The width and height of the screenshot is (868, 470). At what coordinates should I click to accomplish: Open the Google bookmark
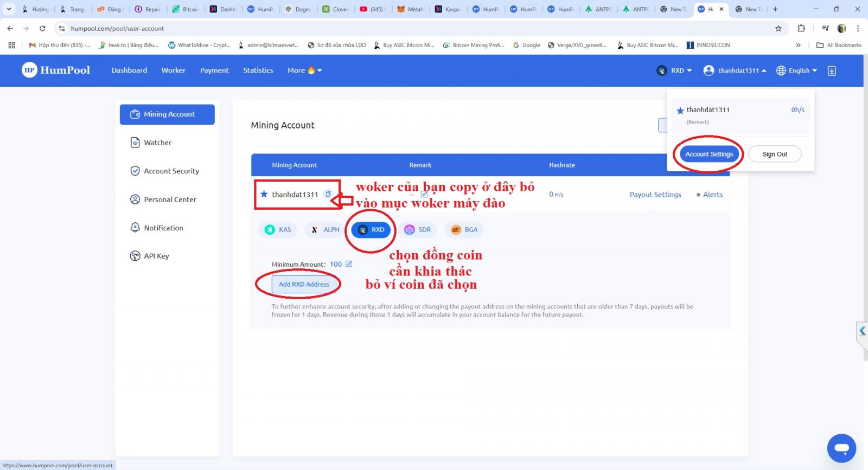point(526,45)
